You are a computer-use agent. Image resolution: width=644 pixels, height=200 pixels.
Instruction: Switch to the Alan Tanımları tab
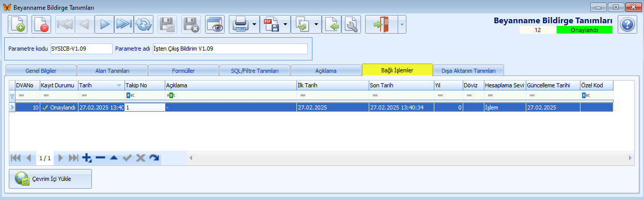pos(112,70)
